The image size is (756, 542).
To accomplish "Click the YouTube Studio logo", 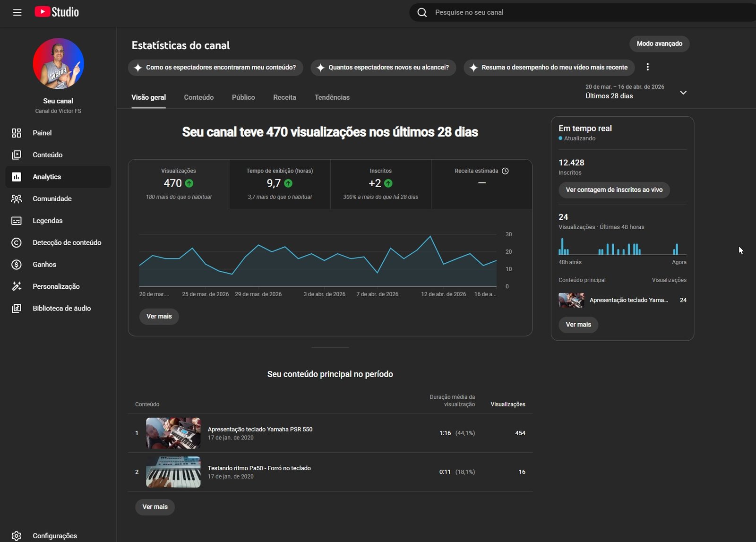I will pos(57,12).
